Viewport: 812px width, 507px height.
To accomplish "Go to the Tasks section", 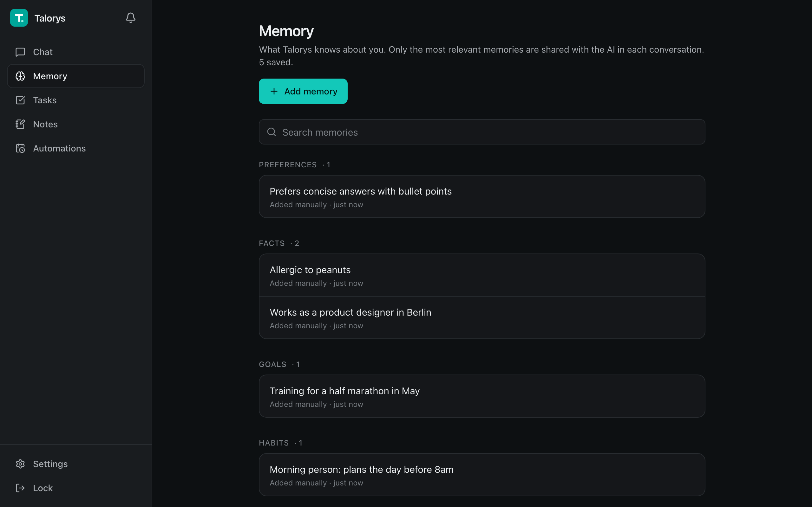I will click(x=76, y=100).
